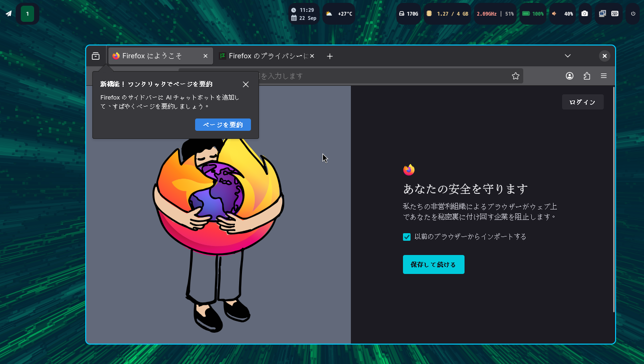Click the clock and date widget
Screen dimensions: 644x364
[x=304, y=14]
